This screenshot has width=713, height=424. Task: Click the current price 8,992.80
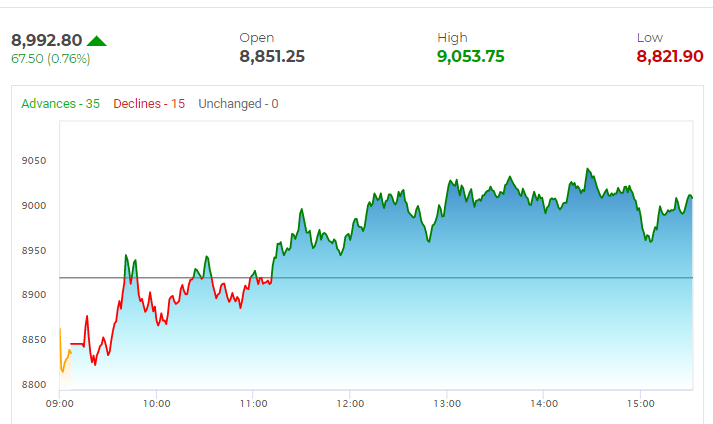46,41
